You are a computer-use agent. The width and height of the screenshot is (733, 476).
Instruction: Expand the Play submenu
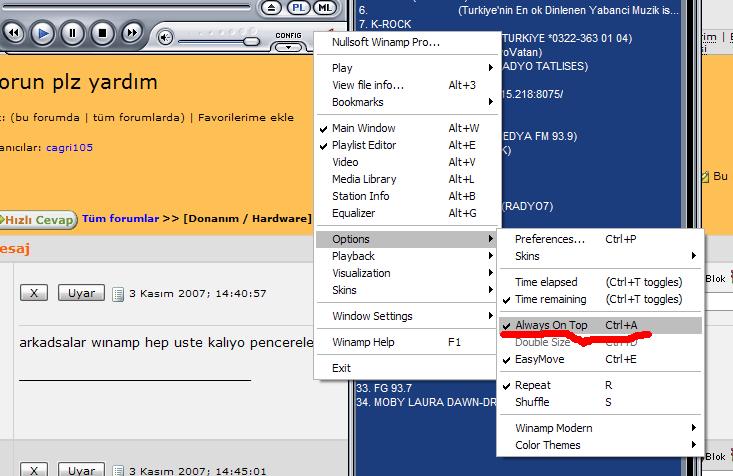pos(407,68)
